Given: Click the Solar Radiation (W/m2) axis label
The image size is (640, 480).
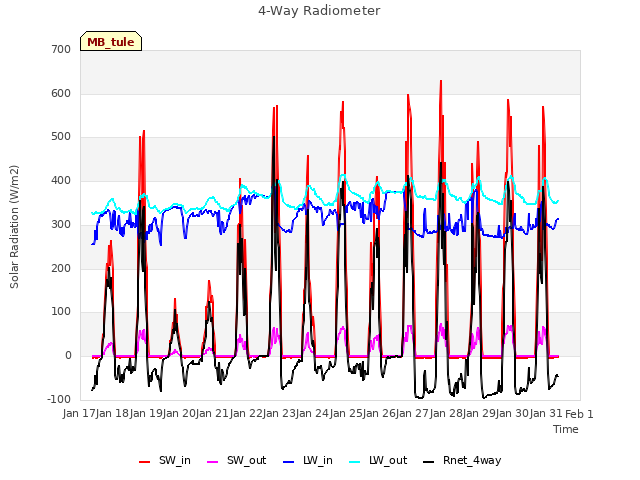Looking at the screenshot, I should (14, 227).
